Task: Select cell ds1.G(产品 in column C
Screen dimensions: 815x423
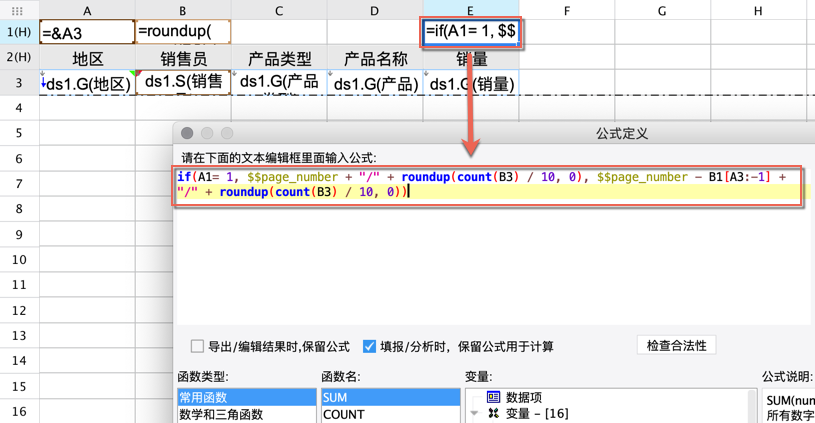Action: click(279, 83)
